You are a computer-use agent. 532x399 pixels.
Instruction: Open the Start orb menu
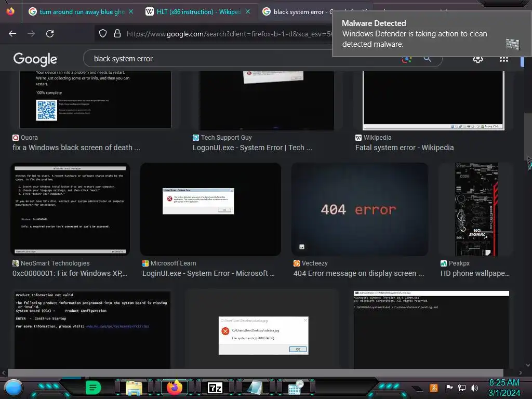pos(13,388)
